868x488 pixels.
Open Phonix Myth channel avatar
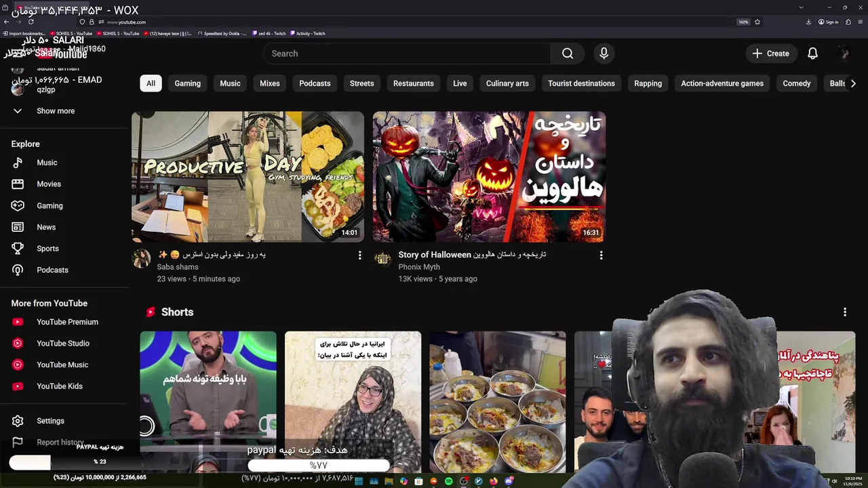pyautogui.click(x=382, y=258)
